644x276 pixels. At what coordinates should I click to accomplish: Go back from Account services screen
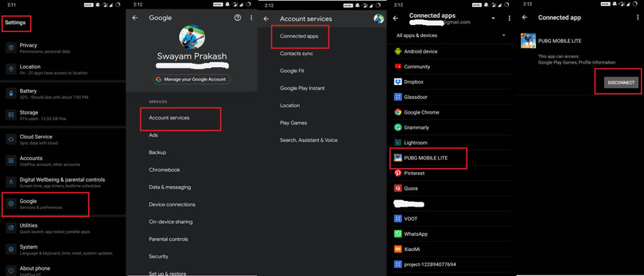click(266, 19)
